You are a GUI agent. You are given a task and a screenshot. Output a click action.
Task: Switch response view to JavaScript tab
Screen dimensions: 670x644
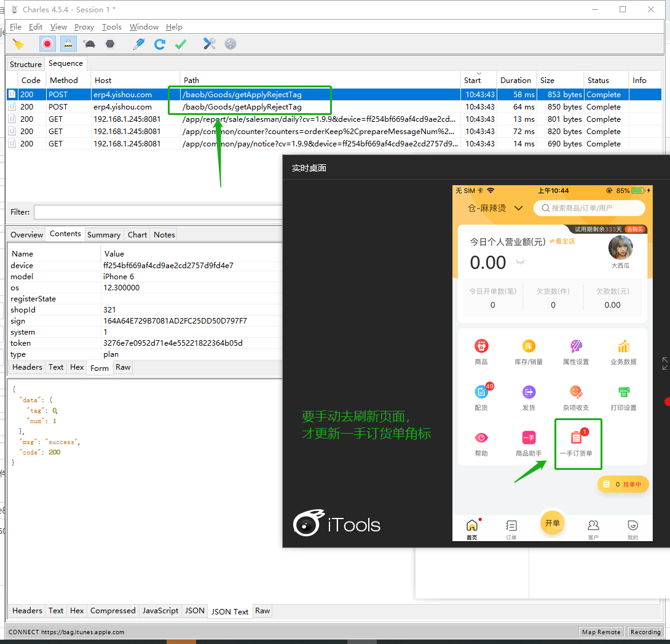[x=160, y=611]
